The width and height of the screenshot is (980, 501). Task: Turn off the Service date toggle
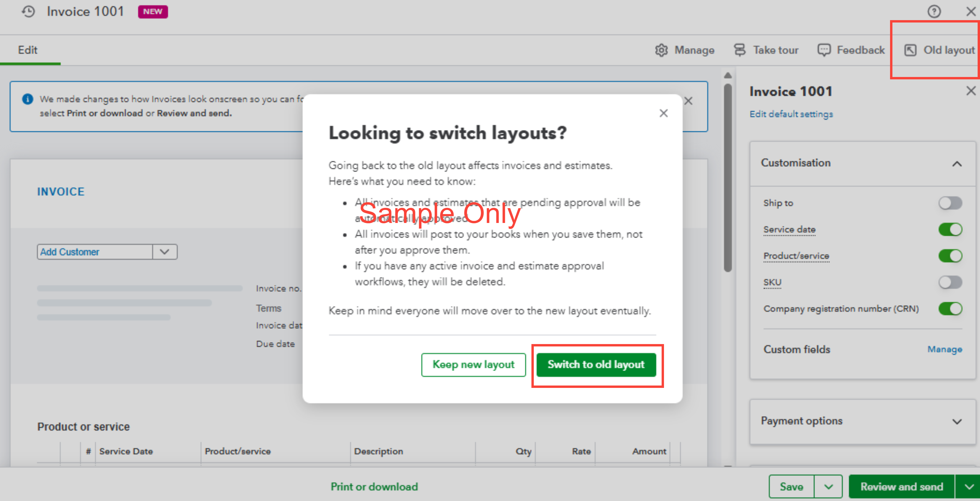click(x=950, y=229)
